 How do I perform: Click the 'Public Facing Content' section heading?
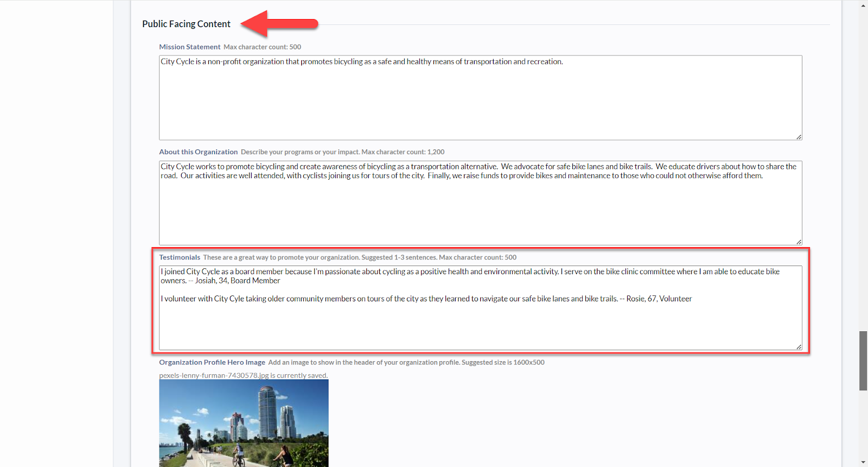186,24
